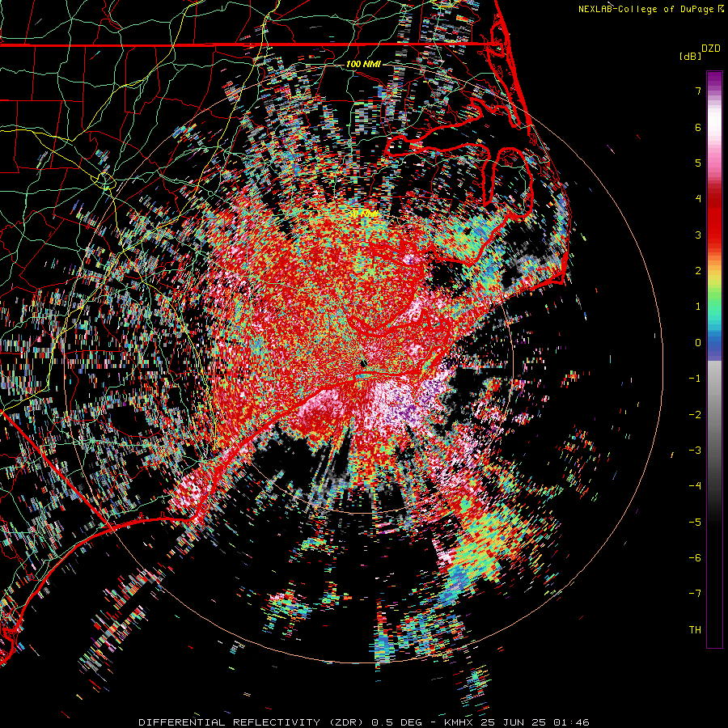Click the 5 value on the color scale
This screenshot has height=728, width=728.
tap(698, 163)
